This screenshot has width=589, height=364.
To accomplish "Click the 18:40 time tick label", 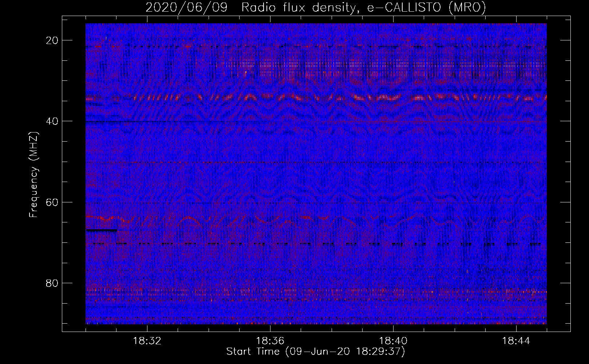I will 393,341.
